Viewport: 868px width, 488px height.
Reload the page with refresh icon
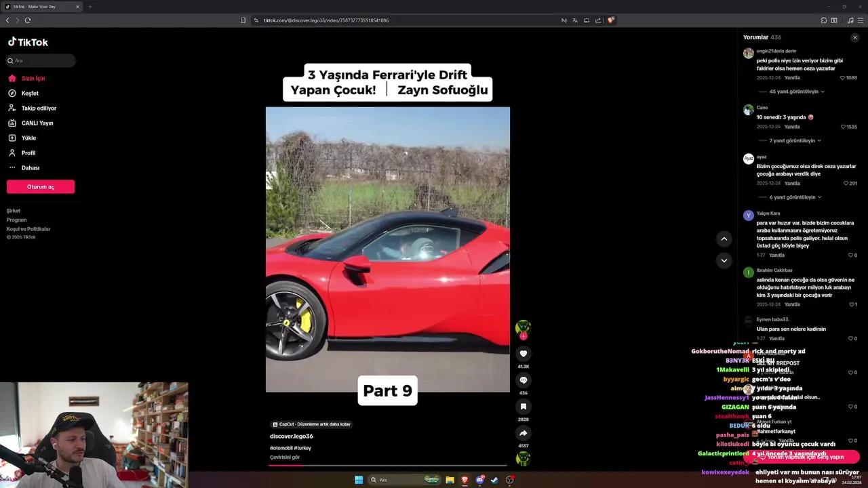click(x=28, y=20)
